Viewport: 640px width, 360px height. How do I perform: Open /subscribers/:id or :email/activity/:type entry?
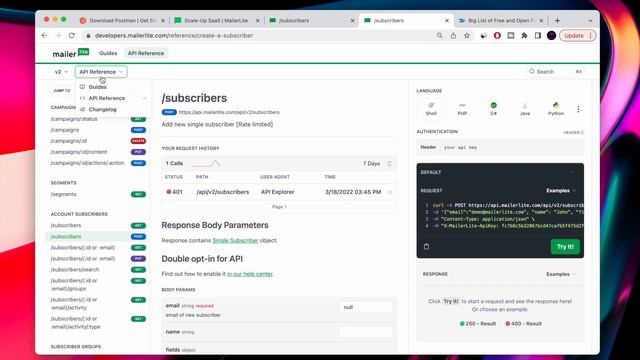pos(98,322)
